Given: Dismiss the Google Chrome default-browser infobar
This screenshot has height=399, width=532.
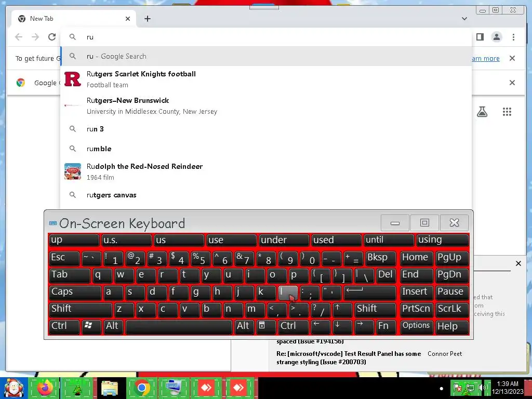Looking at the screenshot, I should coord(512,83).
